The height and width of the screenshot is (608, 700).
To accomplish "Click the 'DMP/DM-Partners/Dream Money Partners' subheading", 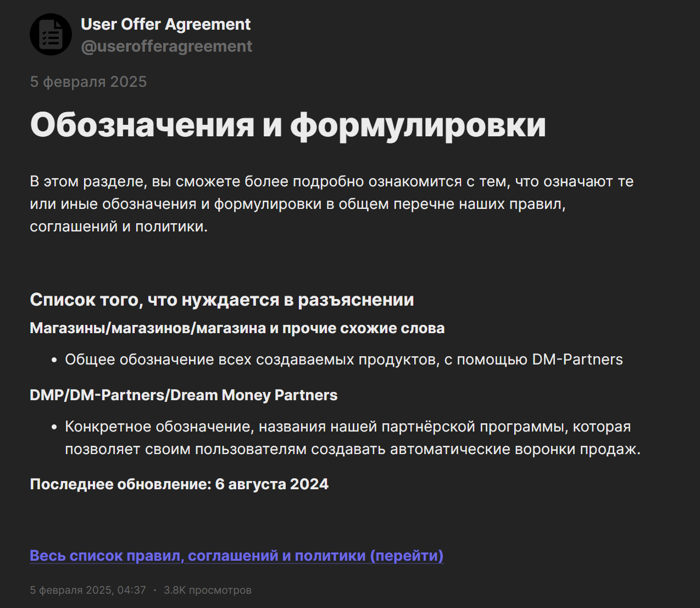I will coord(184,395).
